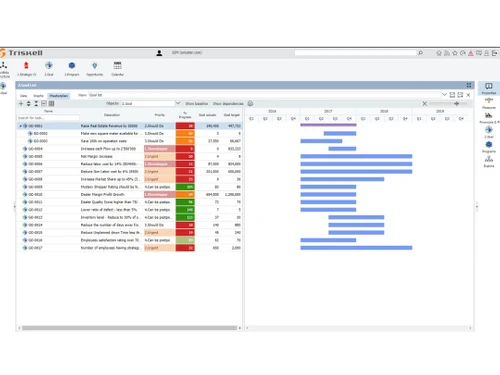Click the collapse-all arrows icon in grid toolbar

[36, 104]
